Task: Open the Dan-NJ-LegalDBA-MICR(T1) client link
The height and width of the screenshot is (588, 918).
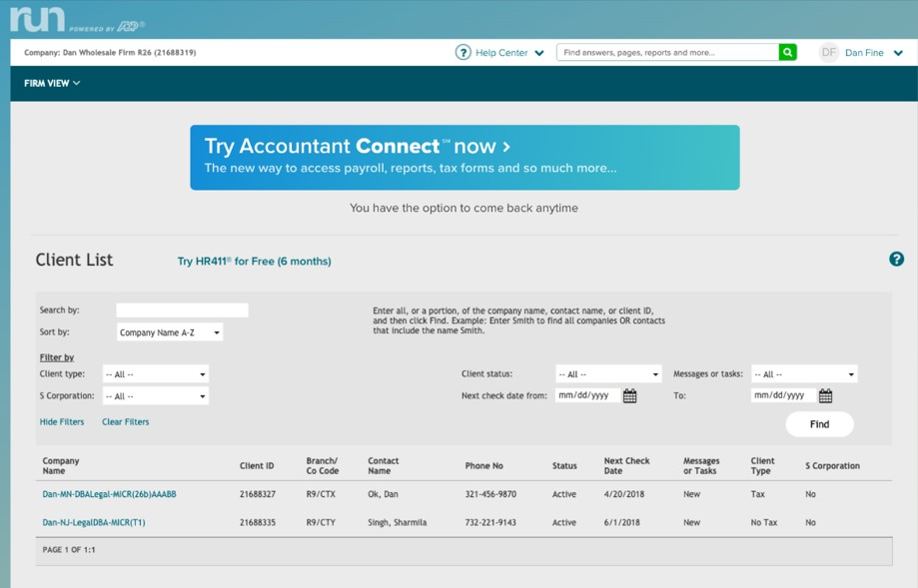Action: [x=94, y=522]
